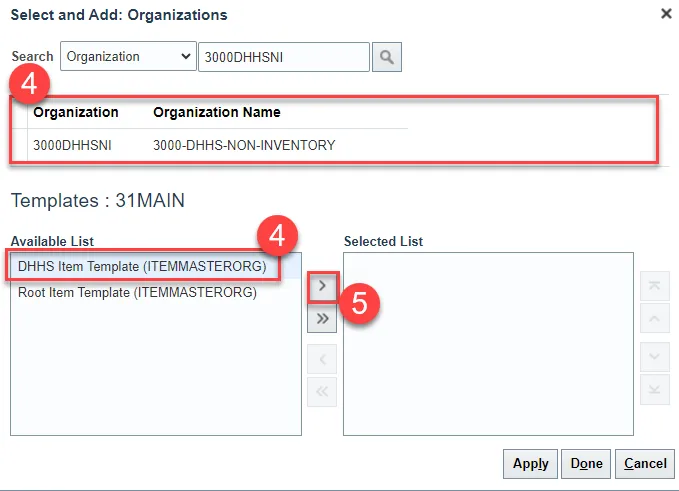This screenshot has width=679, height=491.
Task: Click the Organization Name column header
Action: tap(217, 112)
